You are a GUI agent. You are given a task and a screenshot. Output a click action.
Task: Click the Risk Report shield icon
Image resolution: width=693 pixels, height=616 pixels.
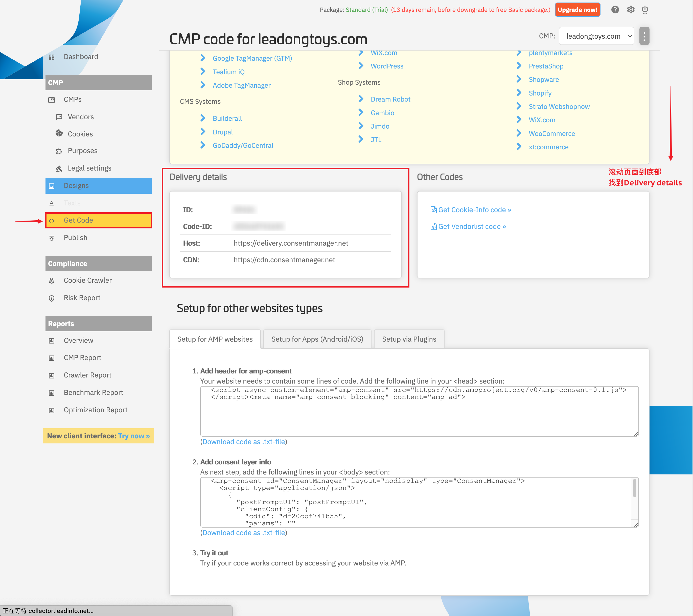(52, 298)
